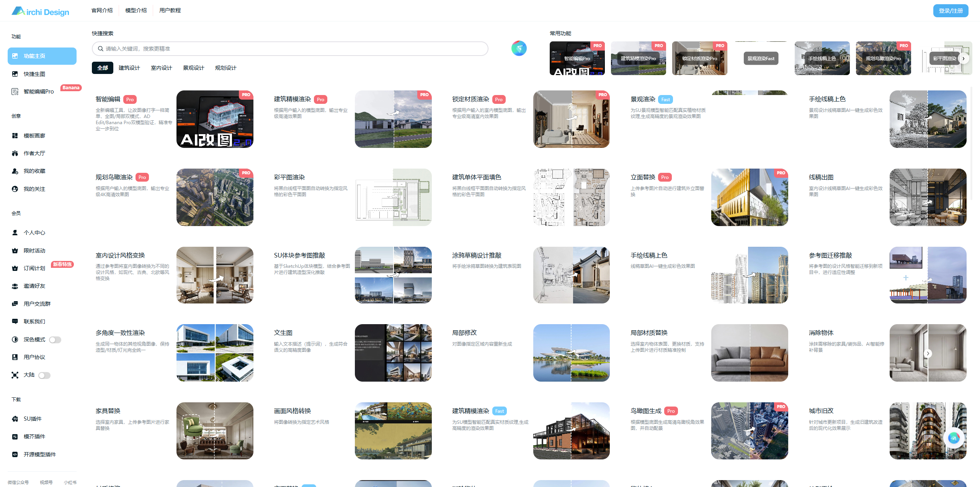This screenshot has width=980, height=487.
Task: Open SU插件 download icon
Action: point(15,419)
